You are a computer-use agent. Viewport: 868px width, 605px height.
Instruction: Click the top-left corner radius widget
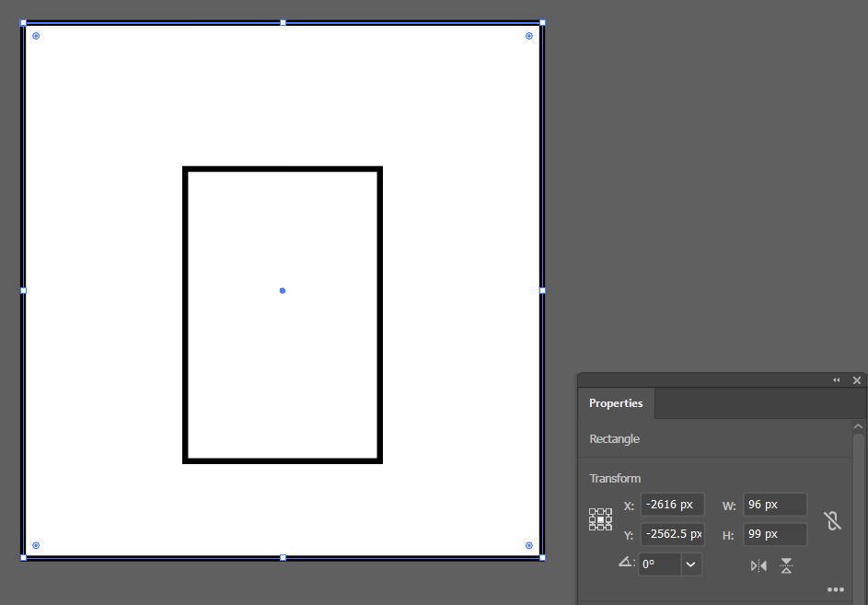pyautogui.click(x=36, y=36)
